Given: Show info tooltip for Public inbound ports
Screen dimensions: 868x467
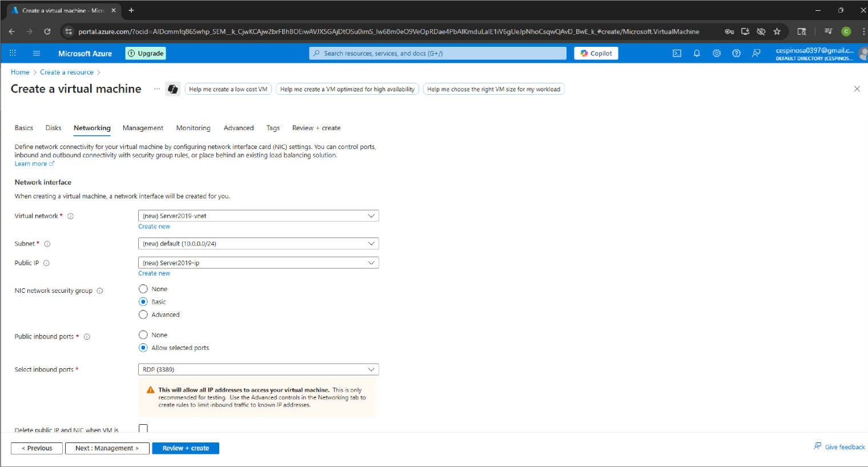Looking at the screenshot, I should (x=87, y=337).
